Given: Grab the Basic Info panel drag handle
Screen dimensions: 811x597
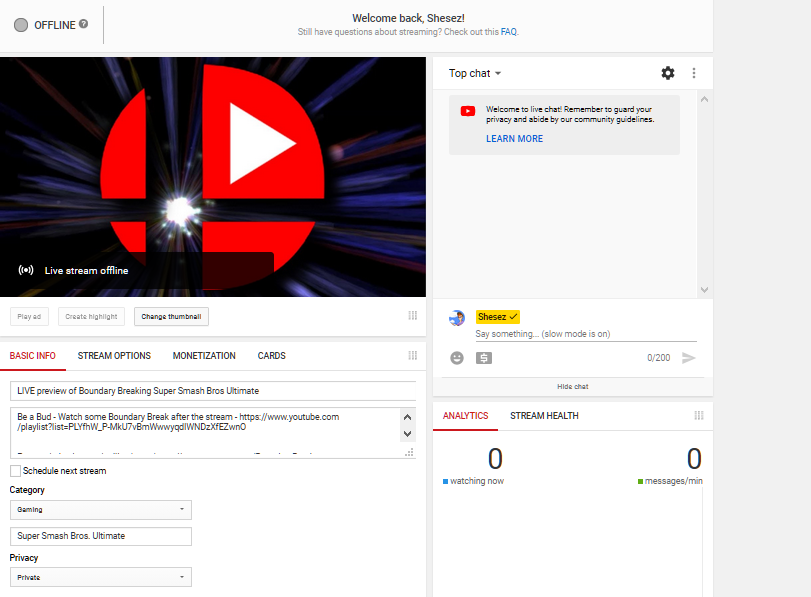Looking at the screenshot, I should coord(412,355).
